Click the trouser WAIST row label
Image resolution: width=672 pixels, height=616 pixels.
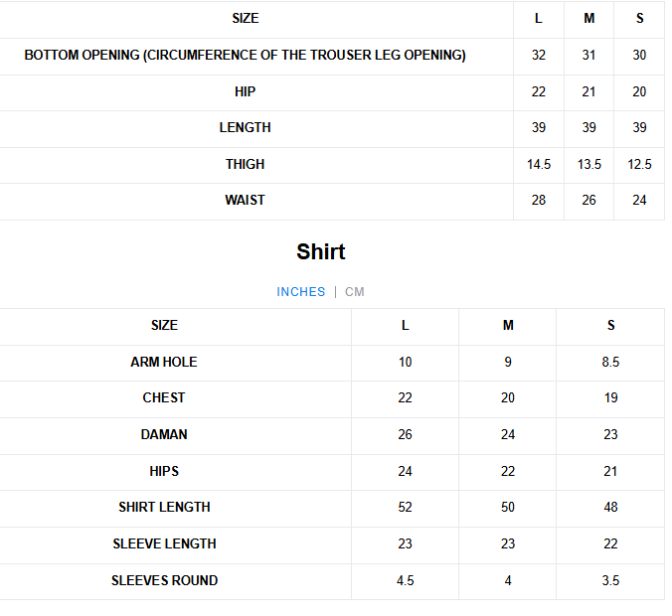pyautogui.click(x=245, y=201)
